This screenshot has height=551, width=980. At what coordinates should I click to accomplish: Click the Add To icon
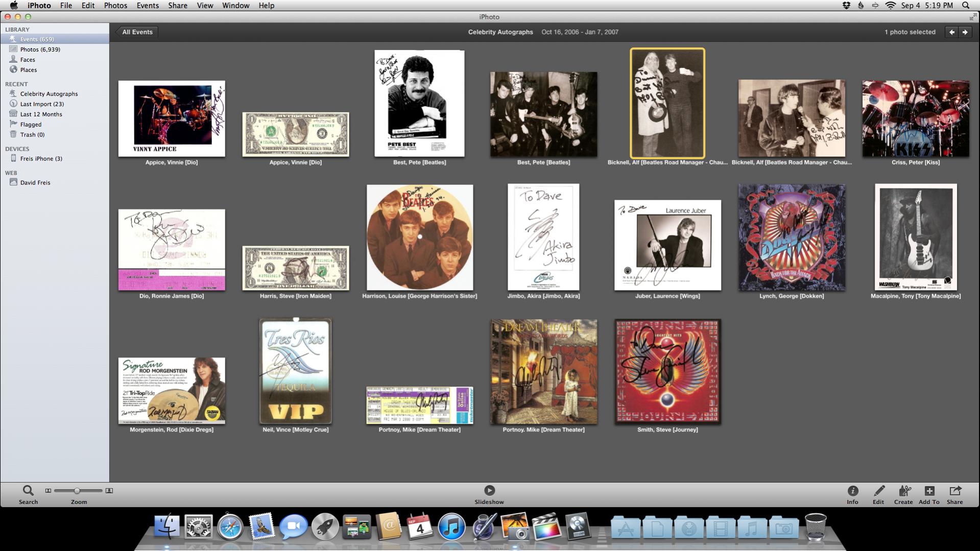929,491
